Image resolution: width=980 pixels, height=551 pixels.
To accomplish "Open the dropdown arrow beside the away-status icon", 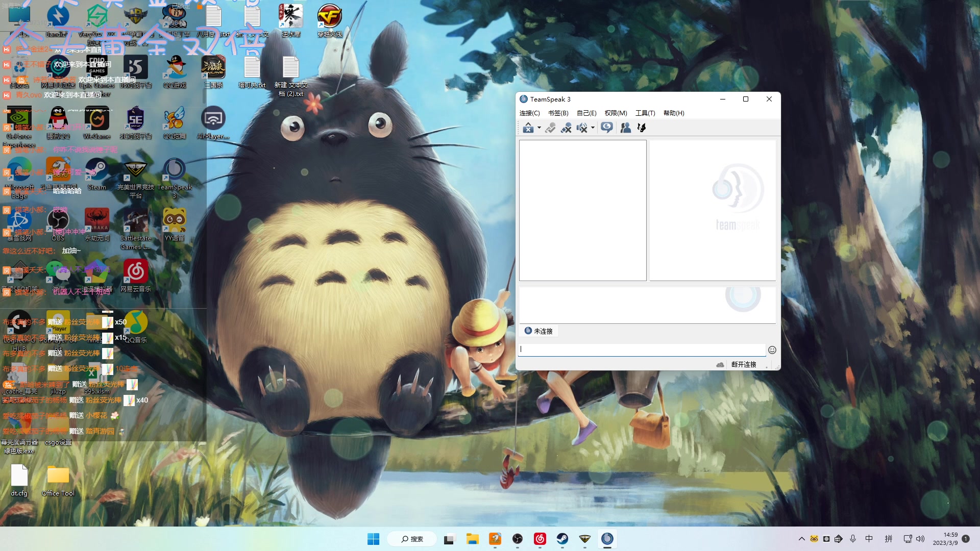I will coord(539,128).
